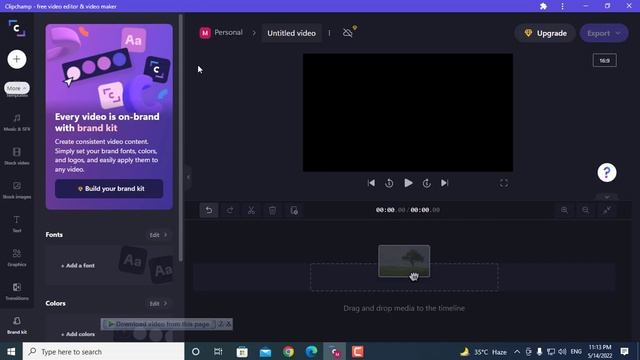Open the three-dot window menu
The width and height of the screenshot is (640, 360).
[x=562, y=6]
